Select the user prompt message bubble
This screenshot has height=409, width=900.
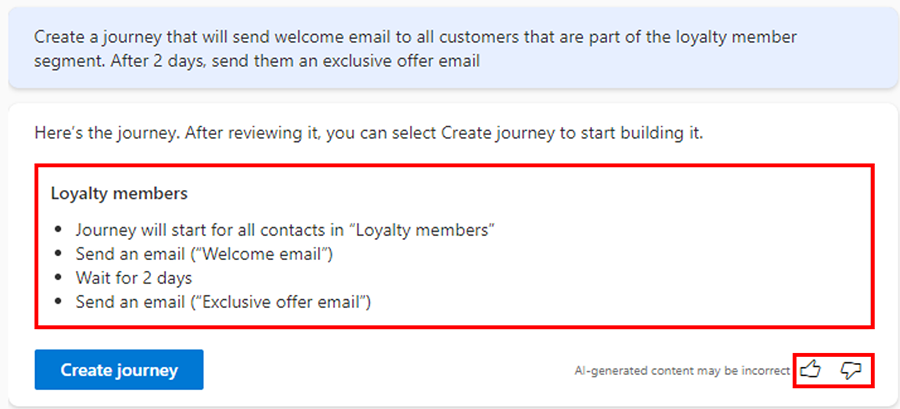click(x=450, y=48)
